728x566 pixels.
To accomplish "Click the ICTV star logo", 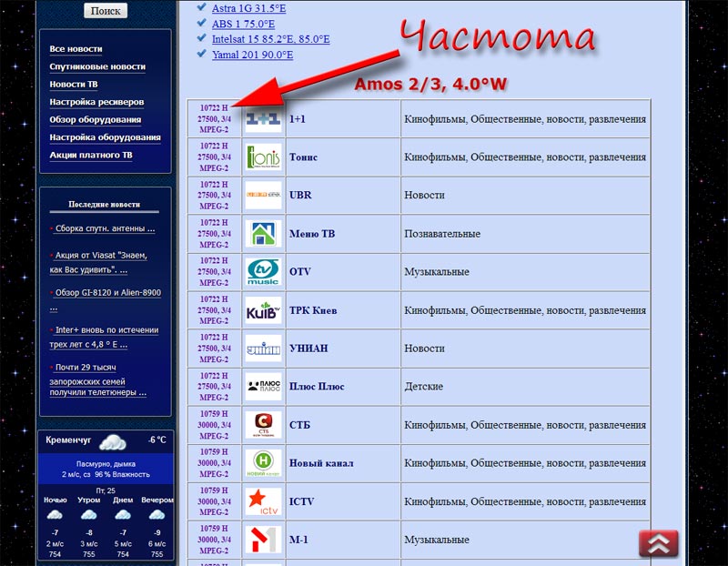I will [x=263, y=501].
